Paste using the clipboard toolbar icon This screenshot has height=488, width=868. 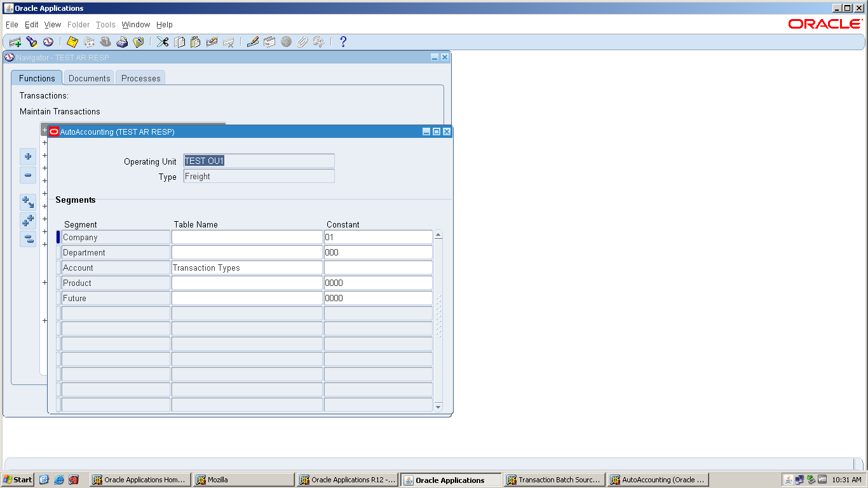point(194,42)
